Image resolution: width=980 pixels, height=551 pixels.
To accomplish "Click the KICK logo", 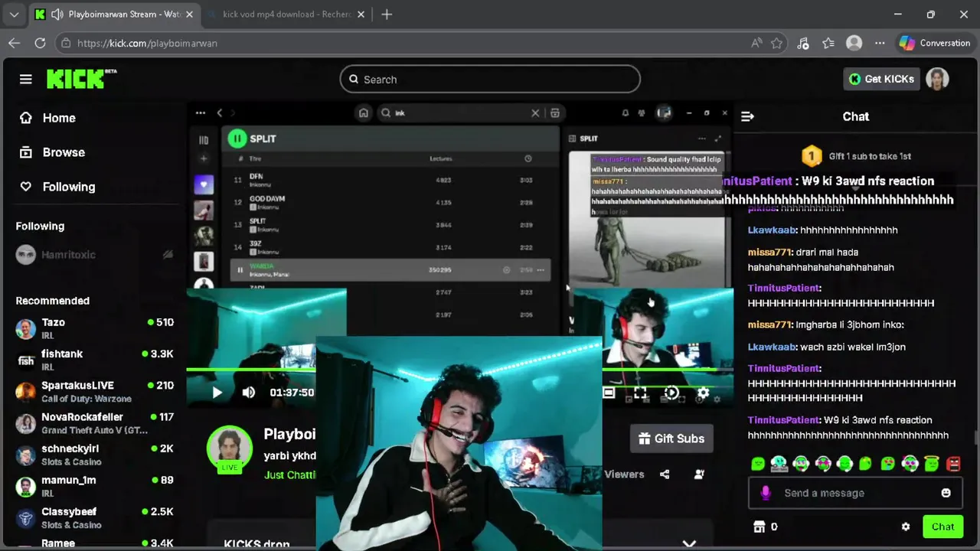I will pyautogui.click(x=81, y=79).
